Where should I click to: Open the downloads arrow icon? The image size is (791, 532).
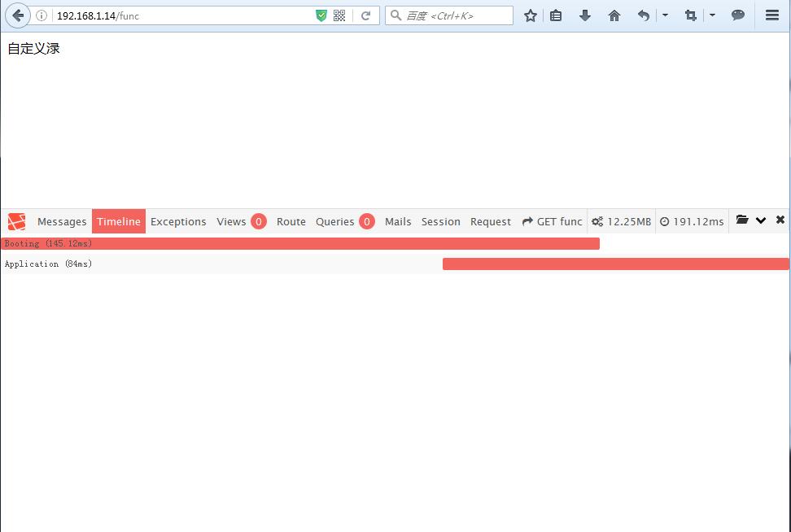coord(584,15)
